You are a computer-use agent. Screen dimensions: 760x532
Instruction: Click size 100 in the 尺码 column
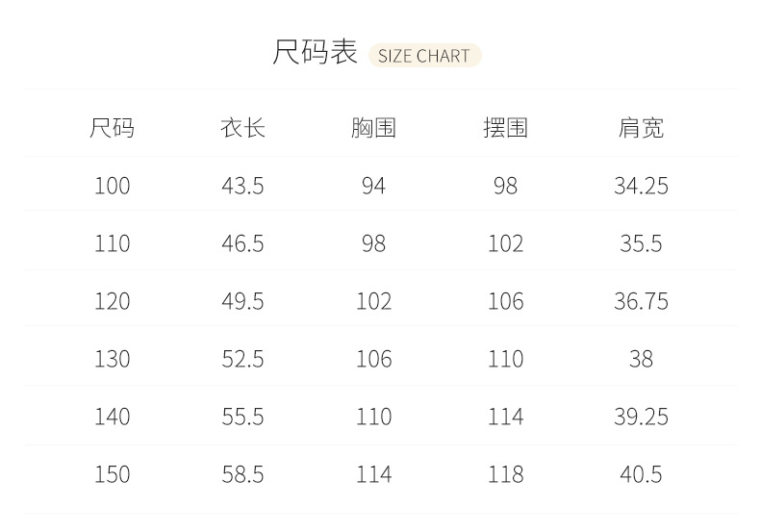pos(112,186)
